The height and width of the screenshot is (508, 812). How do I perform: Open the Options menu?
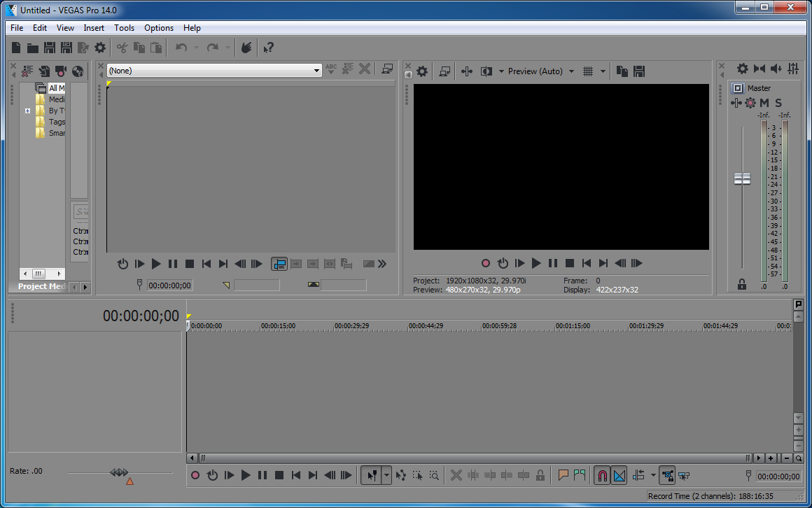(159, 28)
